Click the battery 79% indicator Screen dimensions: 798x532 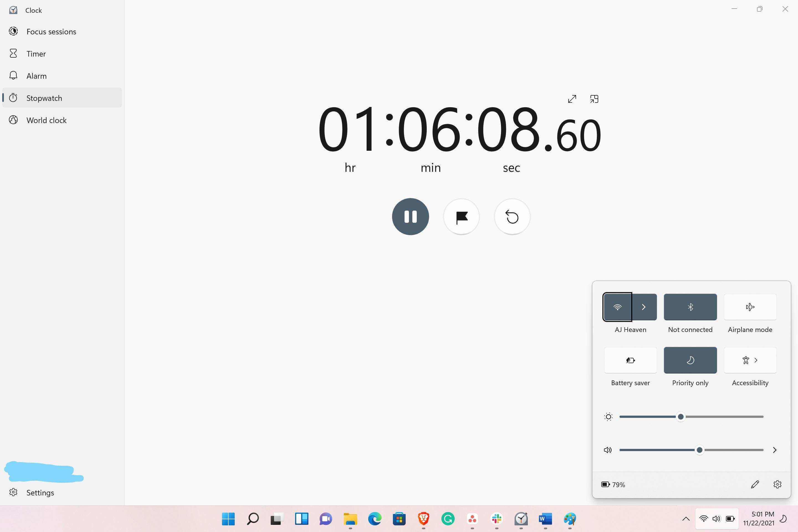pyautogui.click(x=613, y=485)
